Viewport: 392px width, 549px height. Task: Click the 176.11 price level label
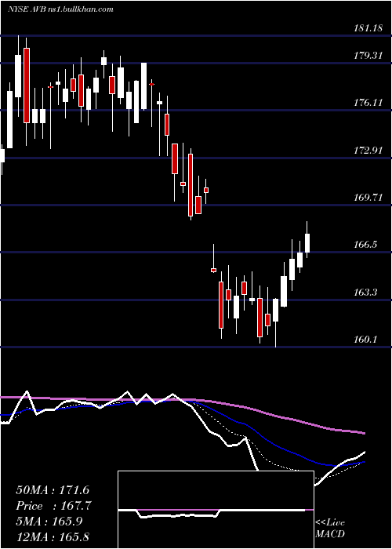tap(368, 103)
